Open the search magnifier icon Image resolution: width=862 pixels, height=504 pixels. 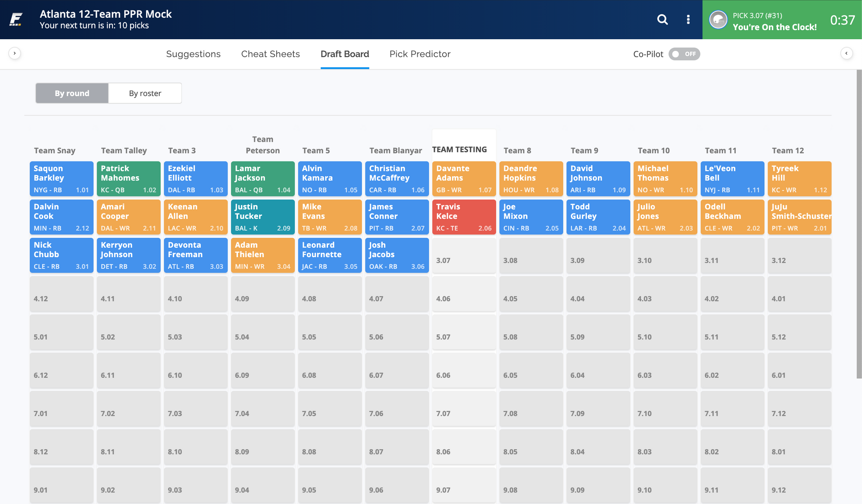coord(662,19)
